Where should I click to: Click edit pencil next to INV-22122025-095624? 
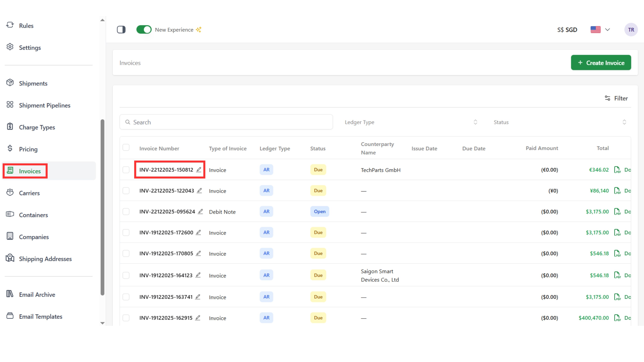click(200, 212)
